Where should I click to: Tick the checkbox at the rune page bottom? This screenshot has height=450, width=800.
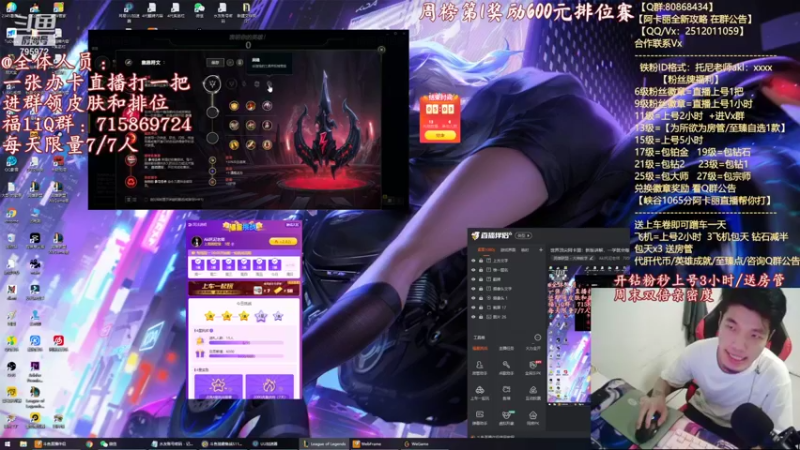(146, 199)
